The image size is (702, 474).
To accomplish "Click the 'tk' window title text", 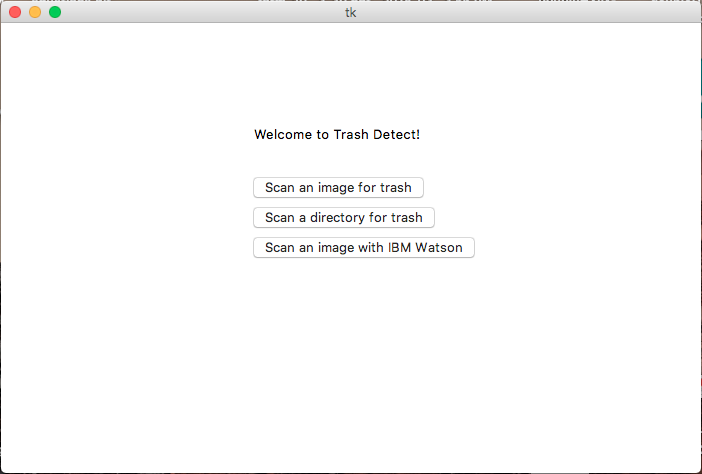I will pos(351,13).
